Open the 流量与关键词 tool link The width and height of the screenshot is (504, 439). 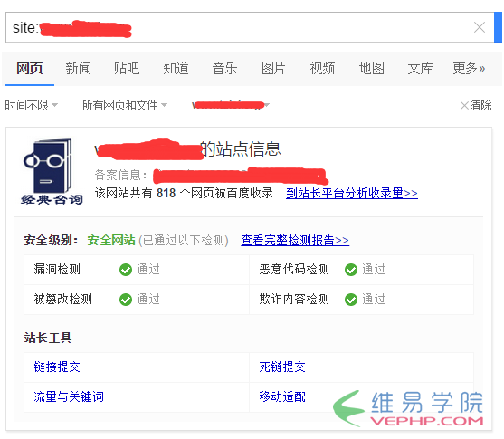click(69, 396)
